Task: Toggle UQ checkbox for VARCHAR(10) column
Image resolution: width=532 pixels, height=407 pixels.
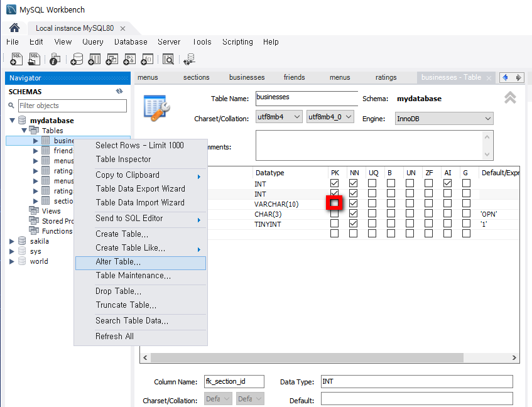Action: tap(372, 203)
